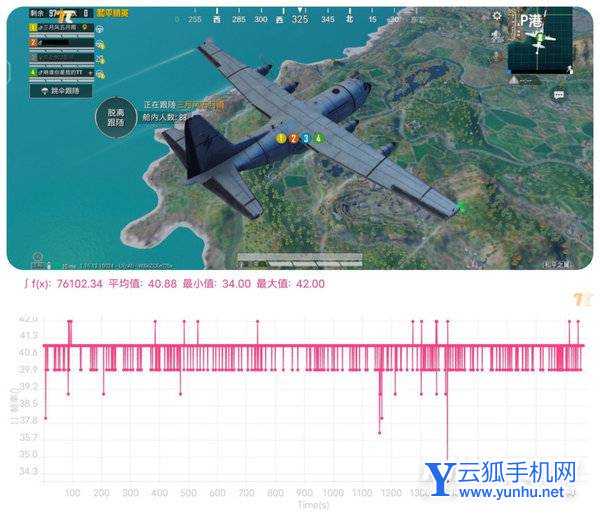
Task: Open the minimap showing the plane route
Action: pos(540,41)
